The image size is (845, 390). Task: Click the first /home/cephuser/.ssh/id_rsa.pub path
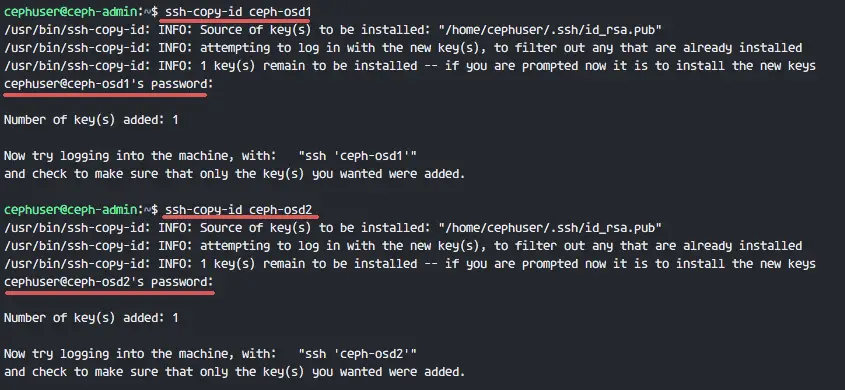[550, 30]
